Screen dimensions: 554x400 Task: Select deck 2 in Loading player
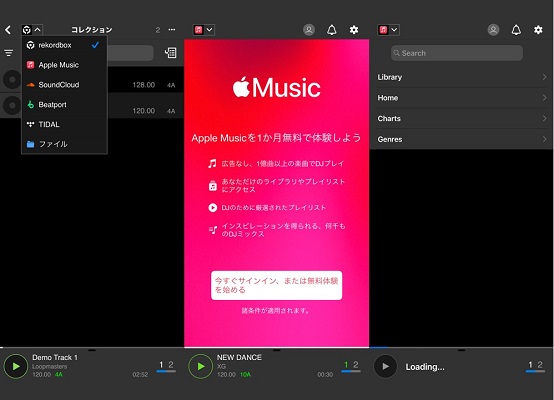[540, 365]
